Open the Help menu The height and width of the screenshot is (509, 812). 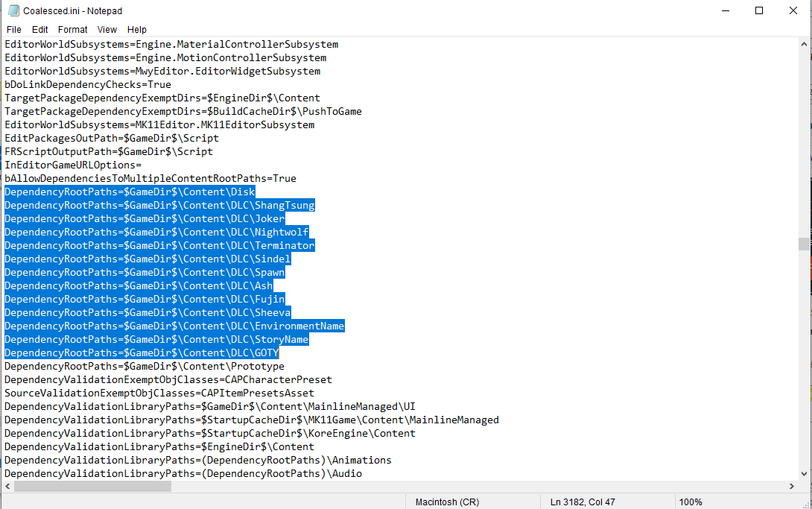tap(137, 29)
